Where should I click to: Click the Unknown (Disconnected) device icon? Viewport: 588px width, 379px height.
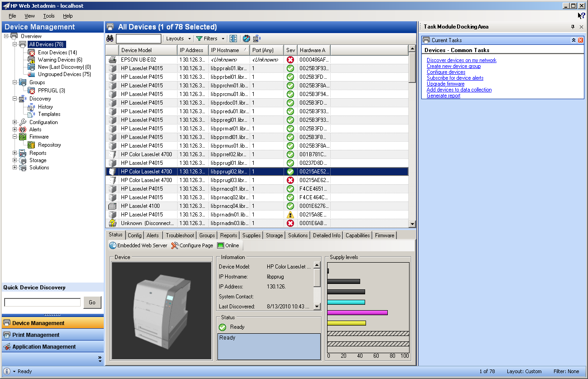click(112, 223)
